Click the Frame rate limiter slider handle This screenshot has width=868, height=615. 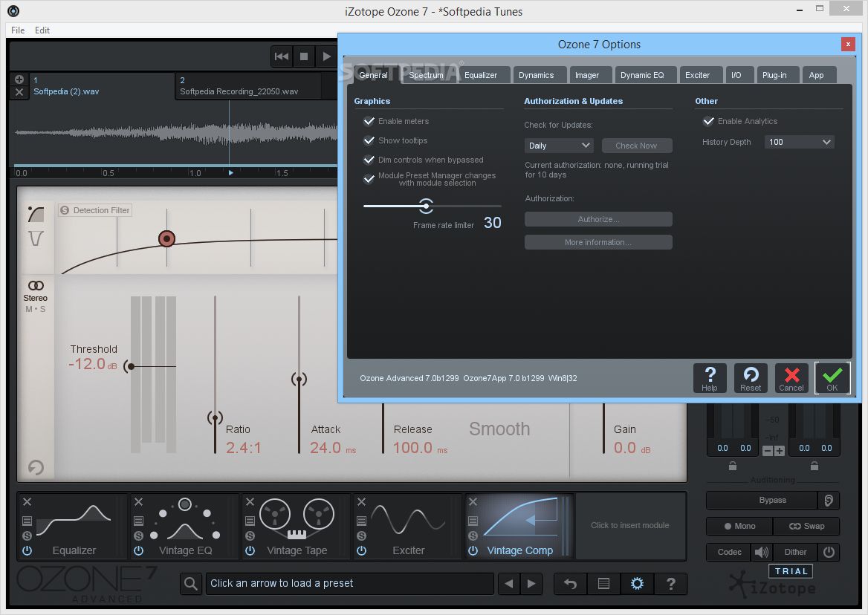coord(426,206)
